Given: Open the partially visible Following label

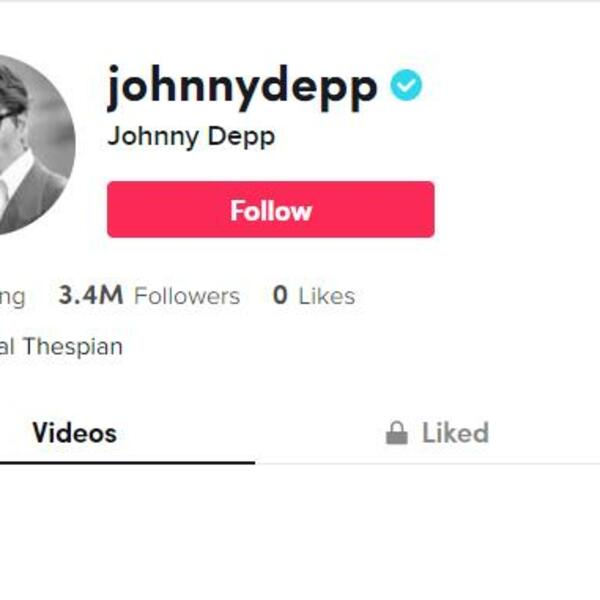Looking at the screenshot, I should [x=12, y=298].
